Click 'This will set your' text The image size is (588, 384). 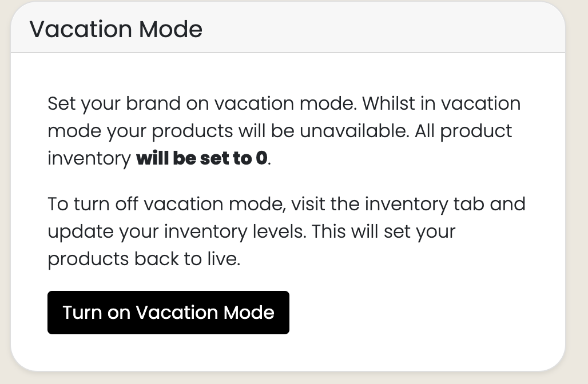point(383,232)
